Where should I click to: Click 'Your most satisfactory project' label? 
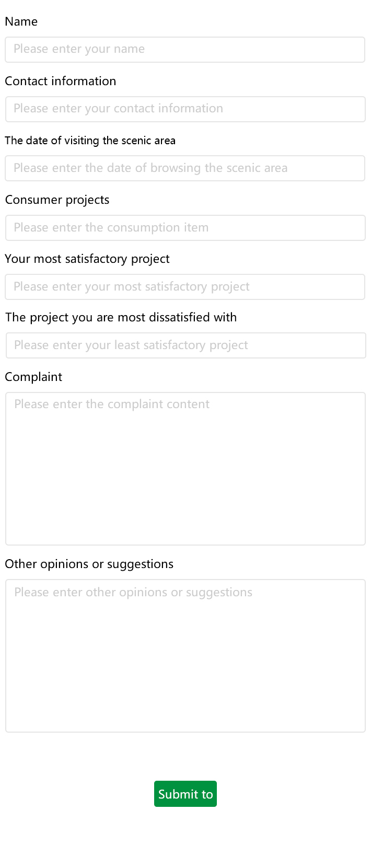87,259
